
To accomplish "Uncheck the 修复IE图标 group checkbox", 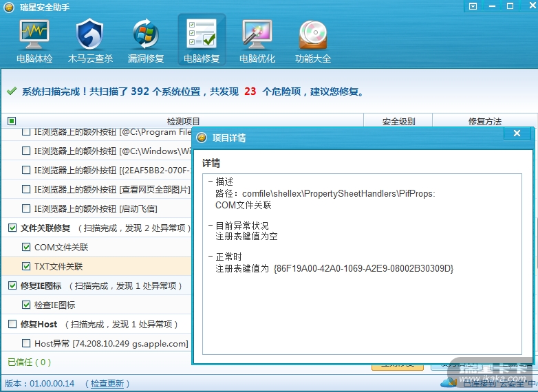I will [12, 285].
